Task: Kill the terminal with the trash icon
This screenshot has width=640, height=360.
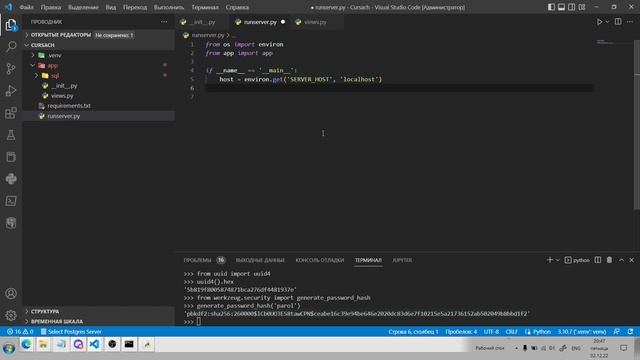Action: 609,260
